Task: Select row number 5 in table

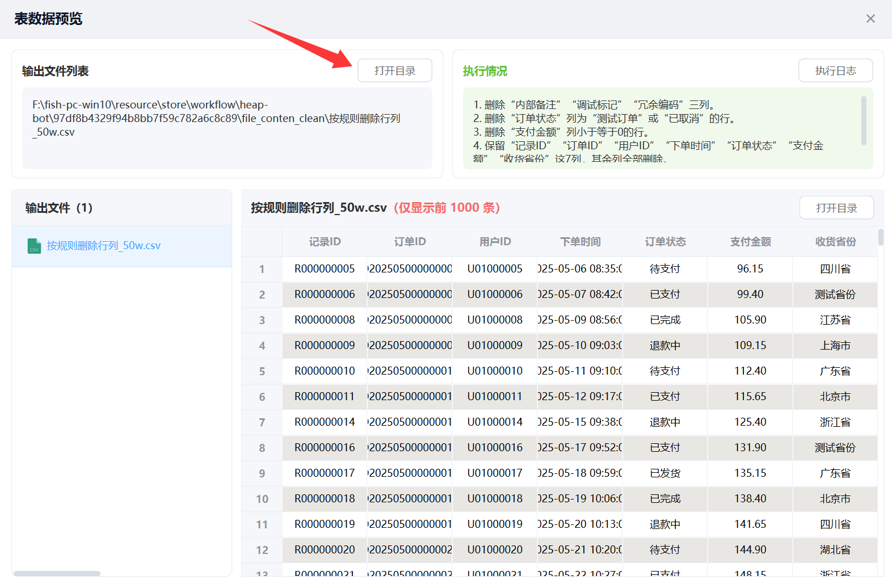Action: [262, 371]
